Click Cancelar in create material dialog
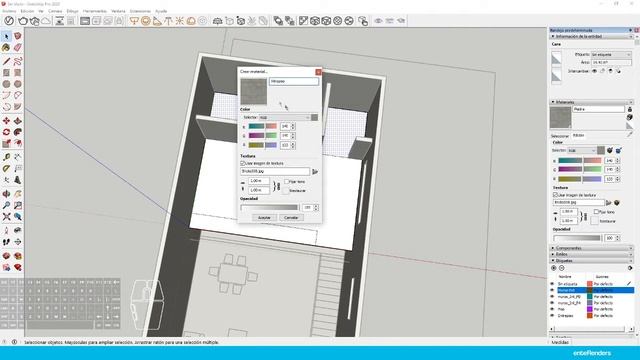The image size is (640, 360). pos(291,218)
